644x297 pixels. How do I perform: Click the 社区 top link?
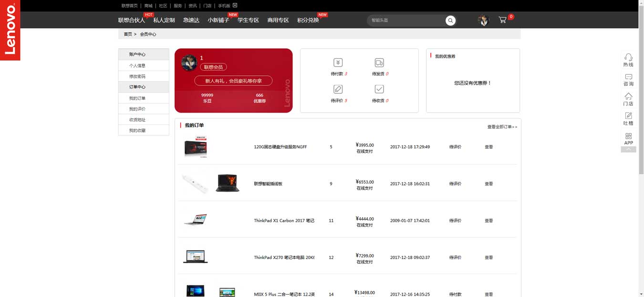[x=163, y=6]
